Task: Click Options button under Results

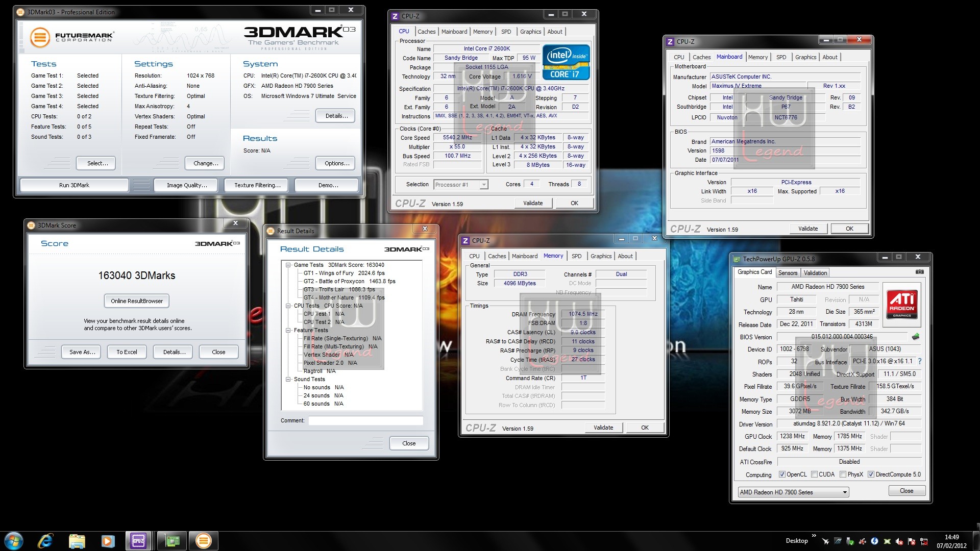Action: [x=335, y=163]
